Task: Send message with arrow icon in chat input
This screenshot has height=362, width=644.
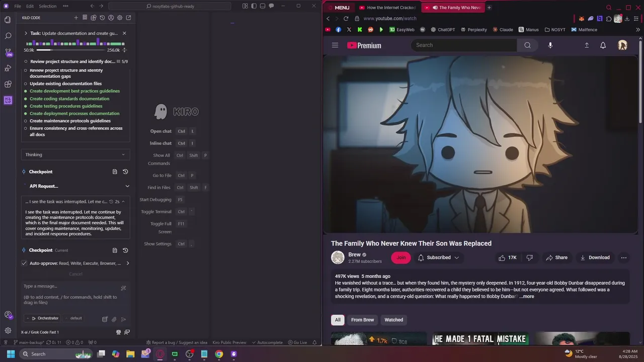Action: pos(123,319)
